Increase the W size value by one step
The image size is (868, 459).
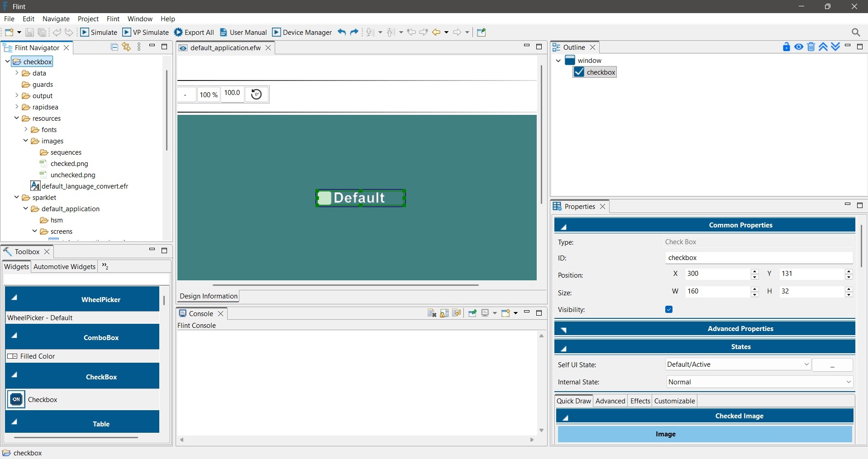point(754,289)
